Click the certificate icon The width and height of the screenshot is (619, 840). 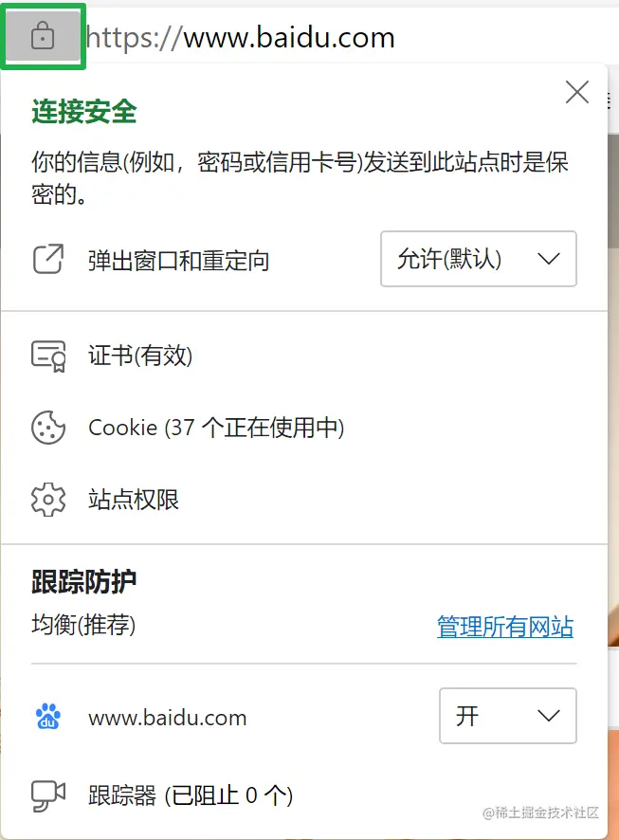tap(48, 356)
